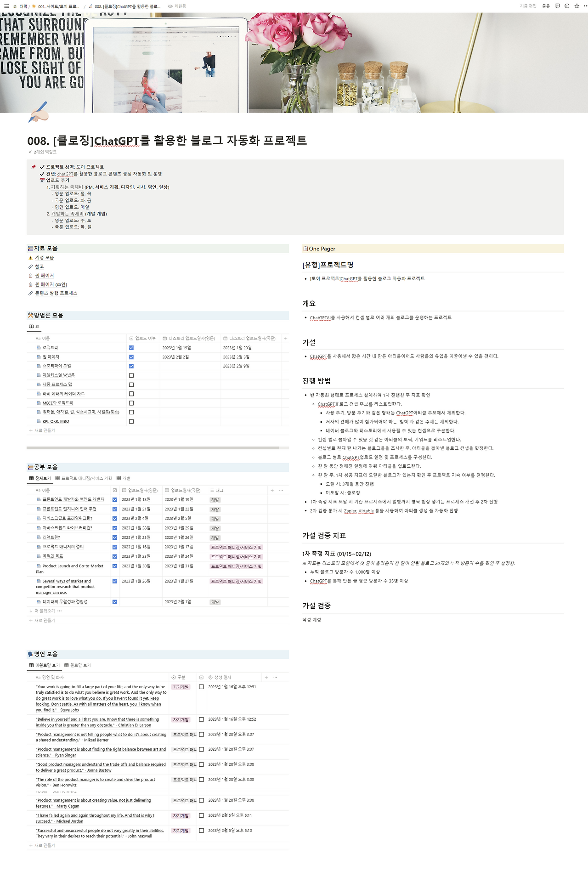Viewport: 588px width, 877px height.
Task: Select the 표 view tab in 방법론 모음
Action: click(34, 327)
